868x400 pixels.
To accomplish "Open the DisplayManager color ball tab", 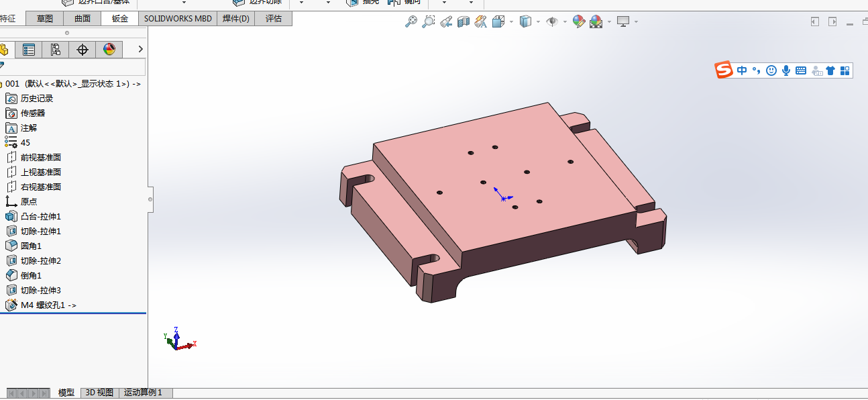I will (109, 49).
